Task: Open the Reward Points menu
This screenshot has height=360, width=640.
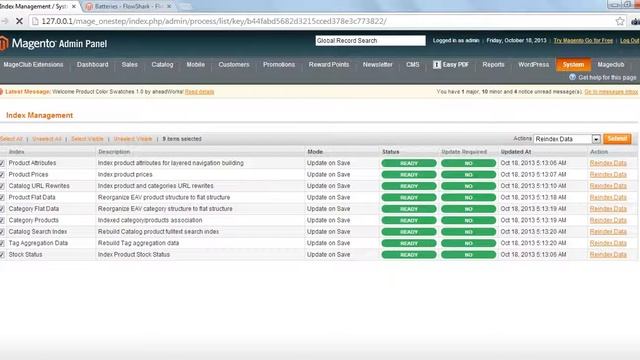Action: tap(329, 64)
